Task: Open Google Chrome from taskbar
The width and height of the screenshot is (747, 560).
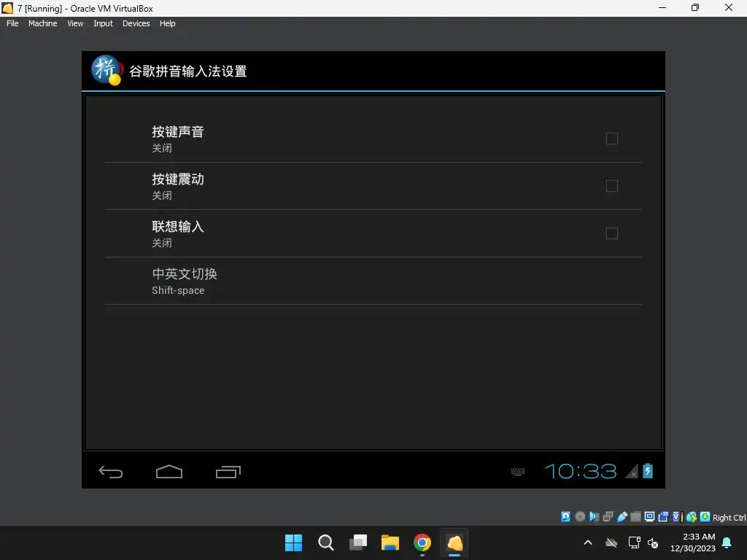Action: pyautogui.click(x=422, y=542)
